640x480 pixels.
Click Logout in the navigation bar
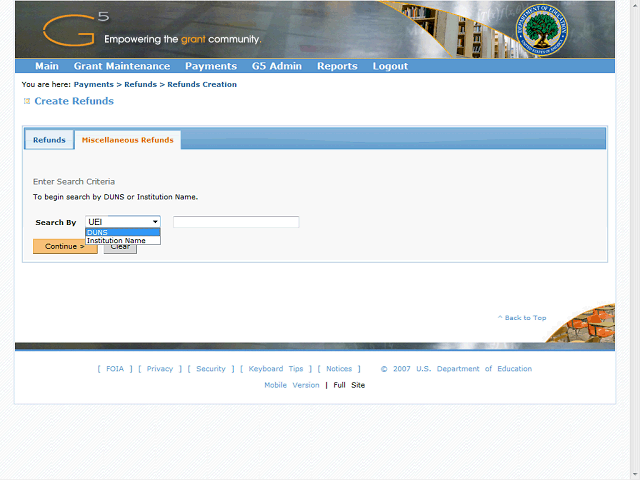pos(390,66)
